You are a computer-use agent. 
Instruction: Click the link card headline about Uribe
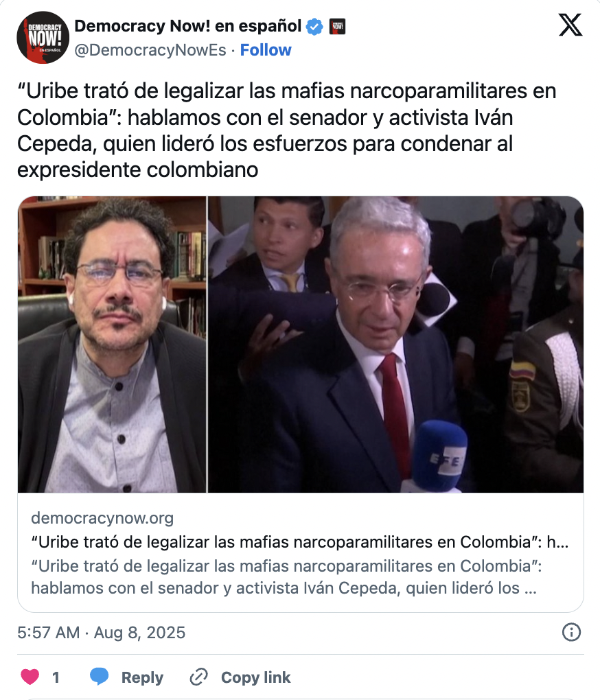coord(299,542)
